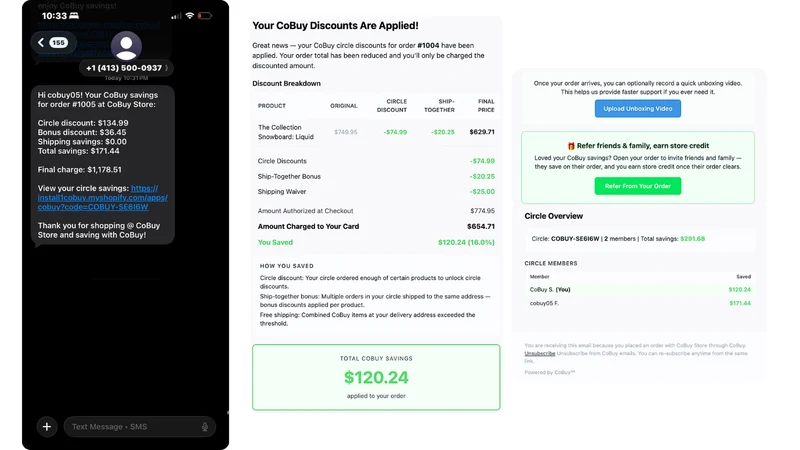Tap the 155 unread messages badge
The height and width of the screenshot is (450, 800).
pyautogui.click(x=58, y=42)
